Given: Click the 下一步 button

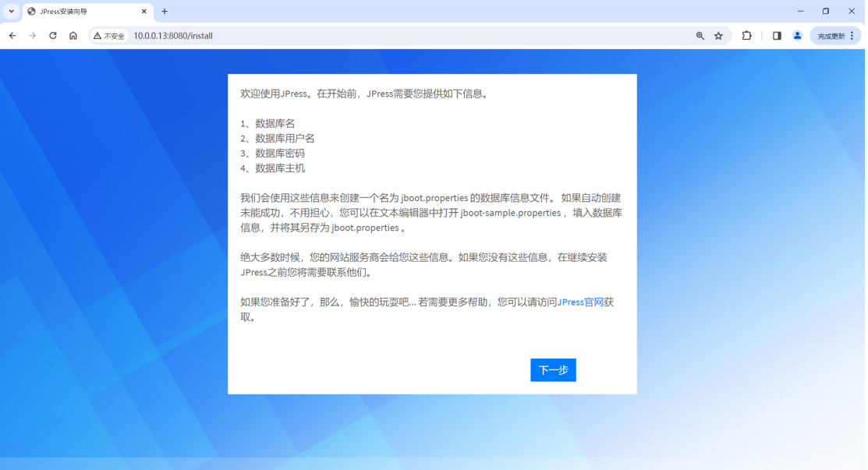Looking at the screenshot, I should [553, 370].
